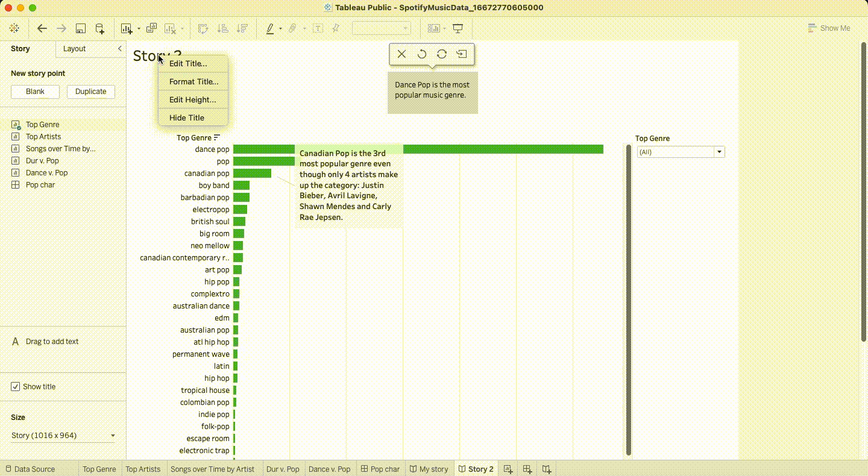Screen dimensions: 868x476
Task: Click the Swap Rows and Columns icon
Action: (203, 28)
